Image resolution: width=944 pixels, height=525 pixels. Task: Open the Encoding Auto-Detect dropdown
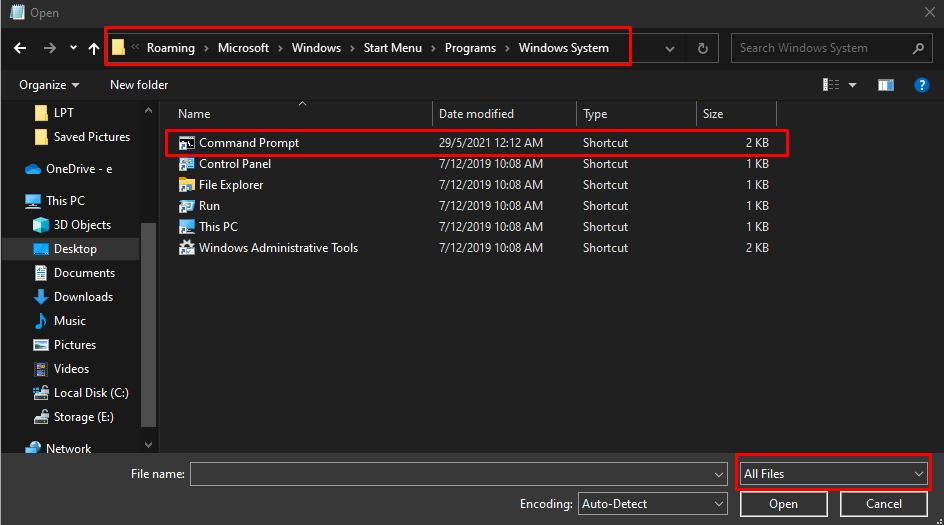653,504
